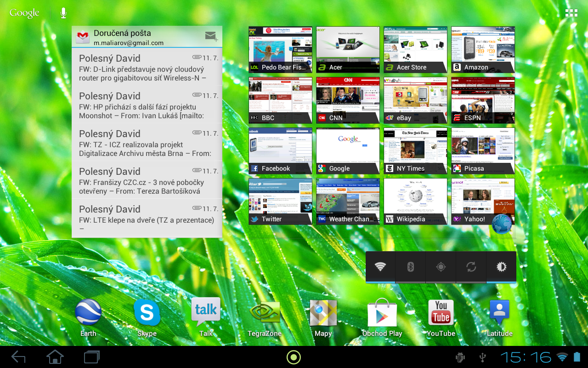Open the all apps grid

tap(571, 12)
